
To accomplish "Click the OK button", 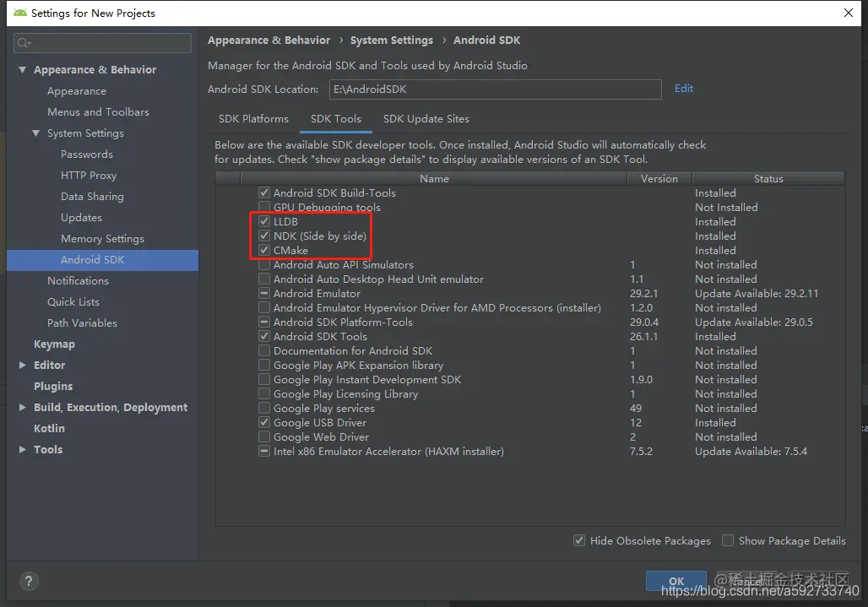I will pos(676,581).
